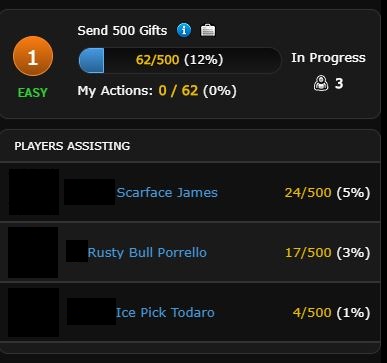The image size is (387, 363).
Task: Select the orange number 1 task badge
Action: click(x=33, y=56)
